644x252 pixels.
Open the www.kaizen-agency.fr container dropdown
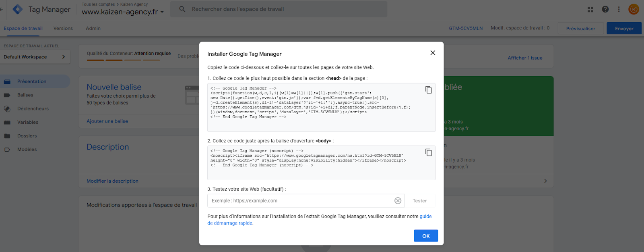pyautogui.click(x=123, y=12)
